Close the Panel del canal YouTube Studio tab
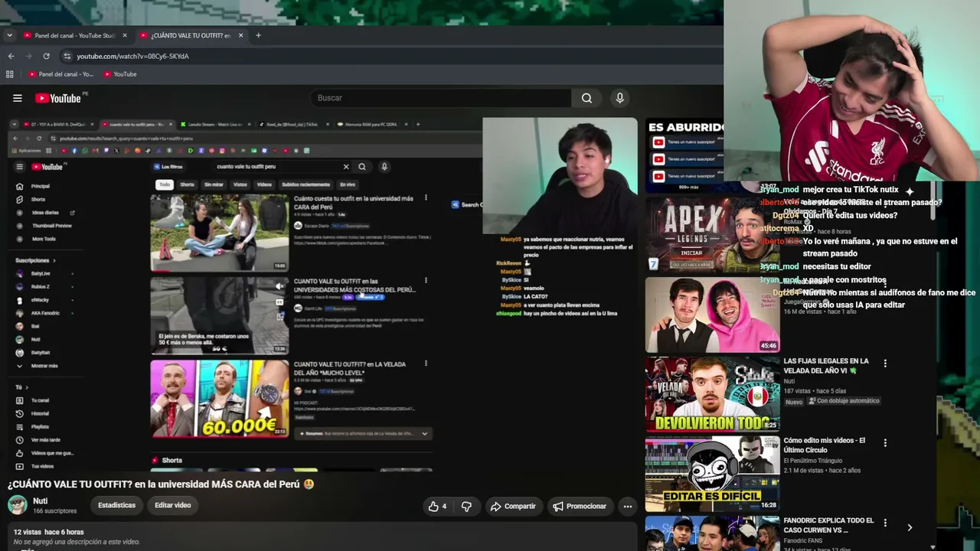The width and height of the screenshot is (980, 551). click(123, 35)
